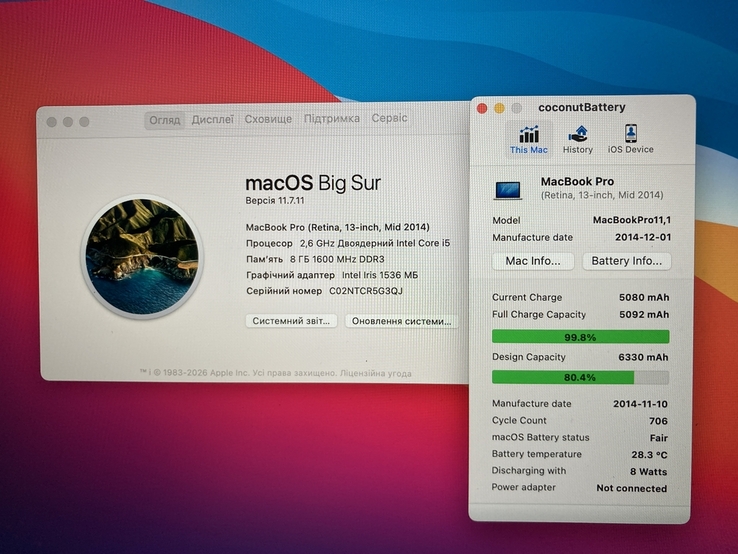Image resolution: width=738 pixels, height=554 pixels.
Task: Click the Design Capacity value 6330 mAh
Action: 643,357
